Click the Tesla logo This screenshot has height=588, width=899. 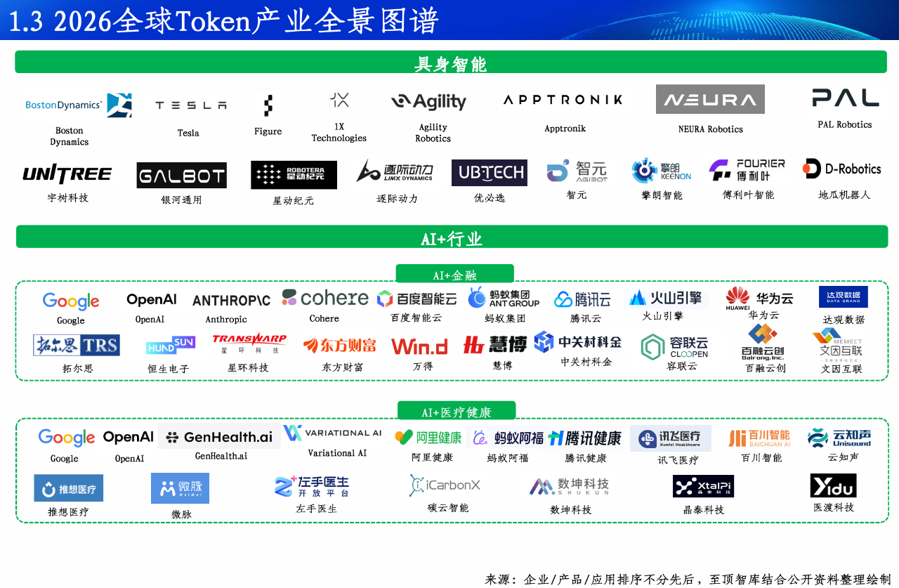[x=190, y=105]
